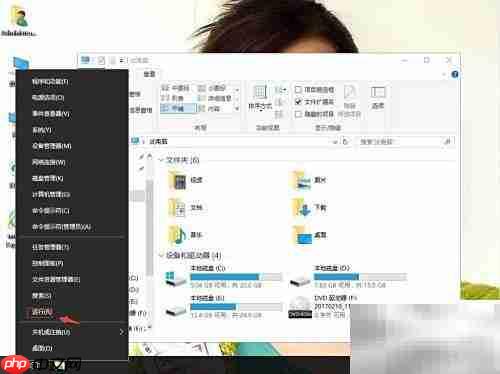Open the Music folder icon

tap(177, 235)
